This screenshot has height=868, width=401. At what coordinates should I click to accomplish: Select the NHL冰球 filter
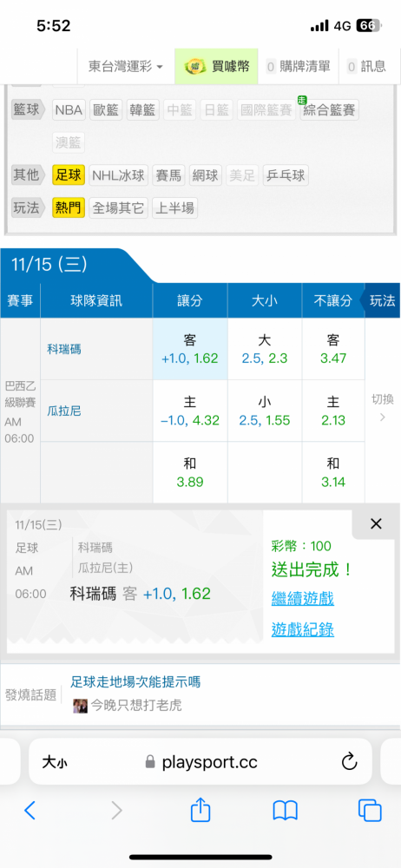click(x=119, y=175)
